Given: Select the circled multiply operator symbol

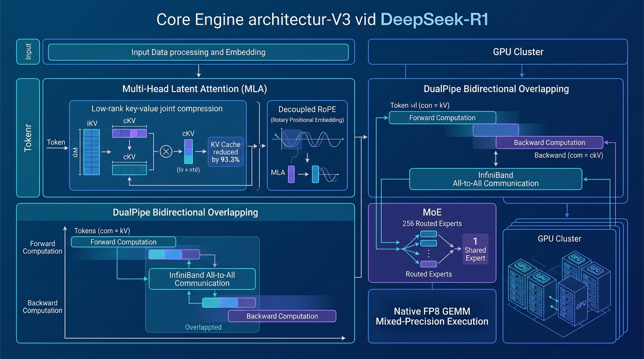Looking at the screenshot, I should [x=166, y=151].
